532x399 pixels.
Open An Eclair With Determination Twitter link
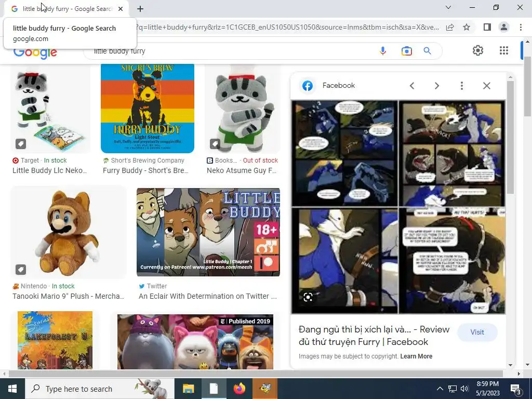click(208, 296)
